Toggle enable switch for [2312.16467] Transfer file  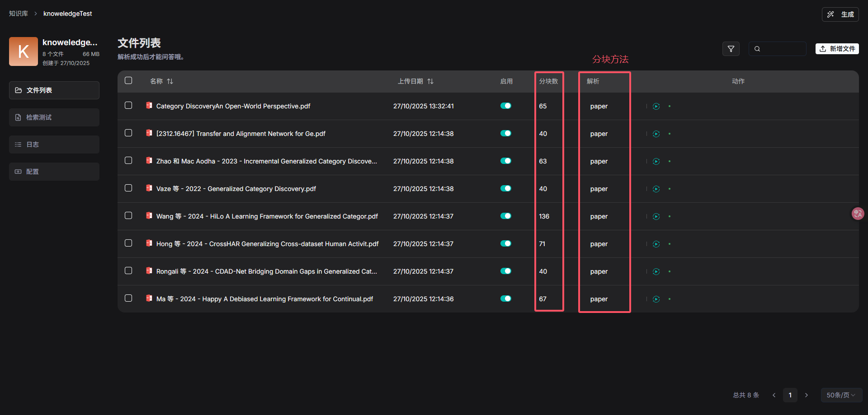click(x=506, y=133)
